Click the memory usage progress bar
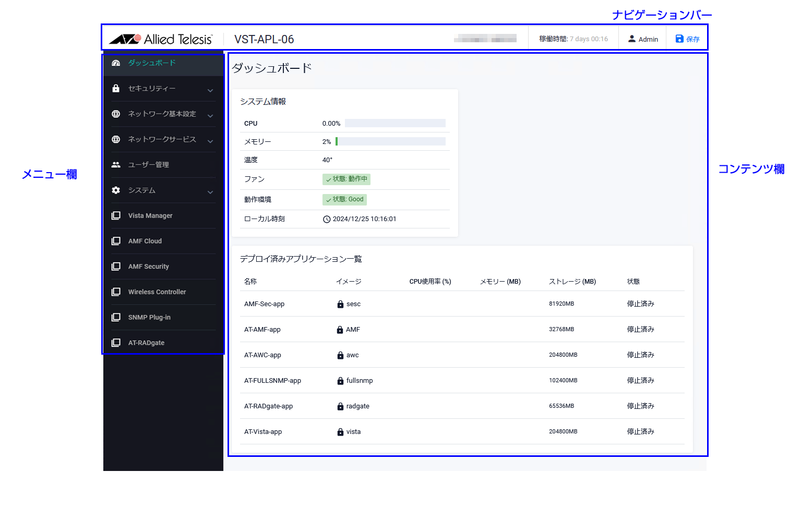 [x=391, y=141]
